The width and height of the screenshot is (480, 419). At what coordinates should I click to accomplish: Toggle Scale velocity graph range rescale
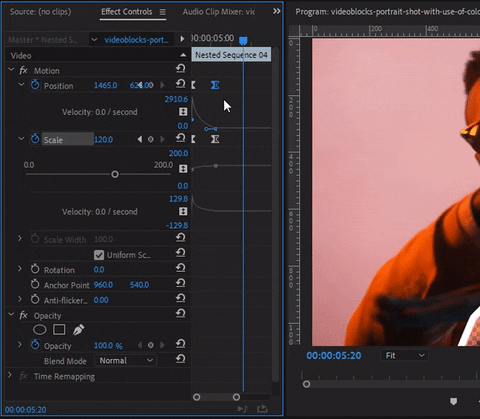[183, 212]
